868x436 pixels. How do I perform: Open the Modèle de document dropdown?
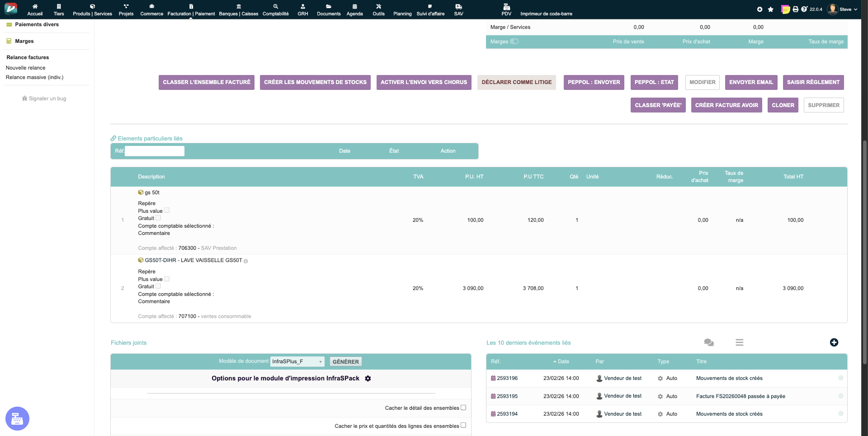coord(297,361)
